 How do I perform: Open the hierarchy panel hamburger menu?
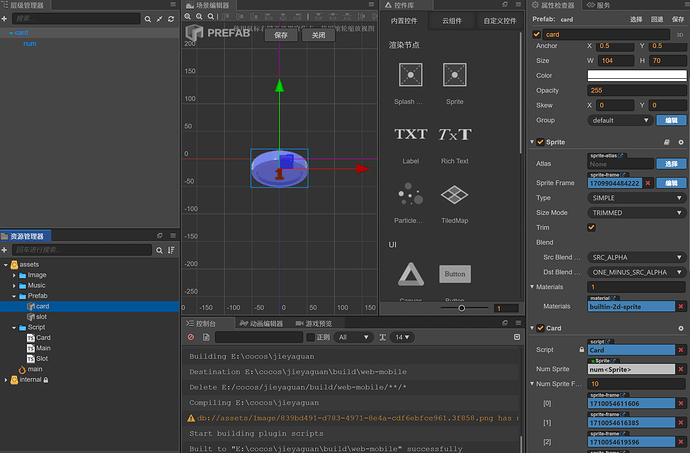click(x=173, y=4)
